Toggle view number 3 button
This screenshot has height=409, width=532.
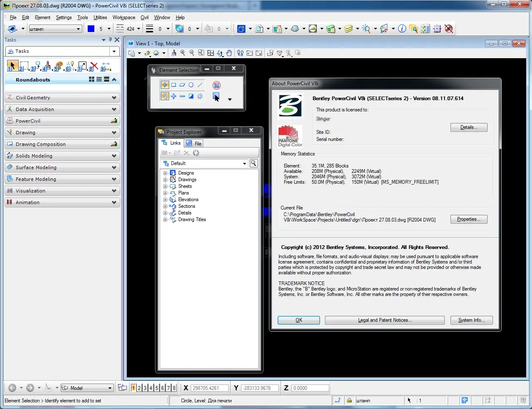[145, 388]
